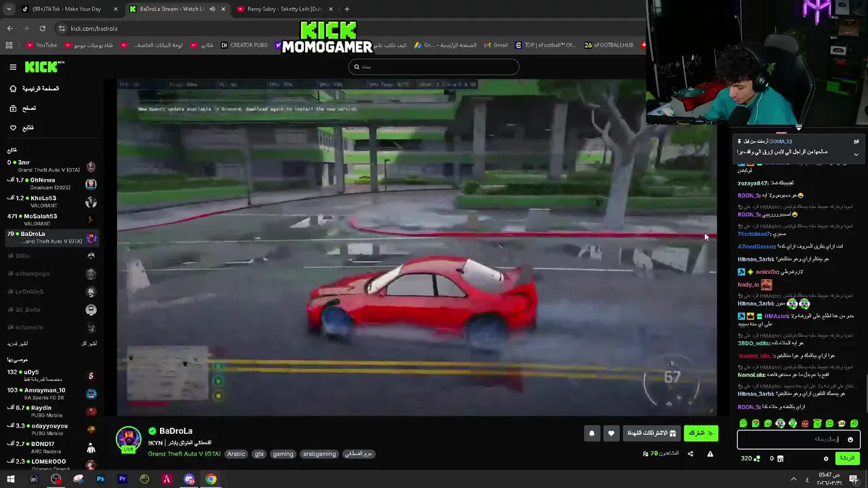This screenshot has width=868, height=488.
Task: Open BOND17 recommended channel
Action: [52, 447]
